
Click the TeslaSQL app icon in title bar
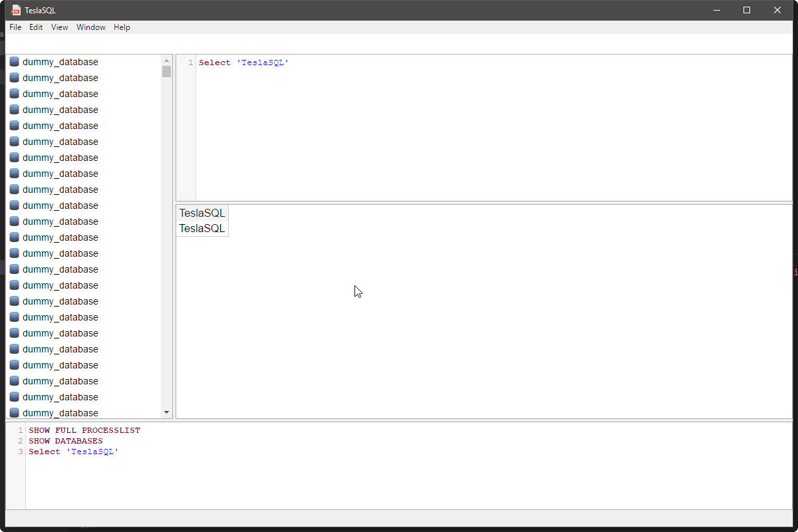click(17, 10)
